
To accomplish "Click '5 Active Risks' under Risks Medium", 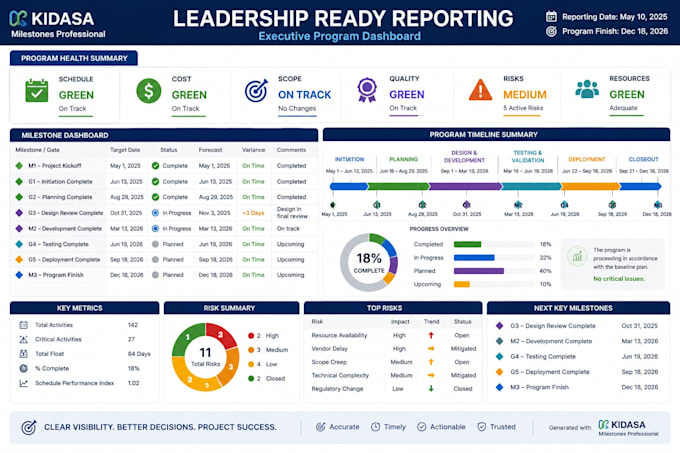I will pyautogui.click(x=523, y=108).
